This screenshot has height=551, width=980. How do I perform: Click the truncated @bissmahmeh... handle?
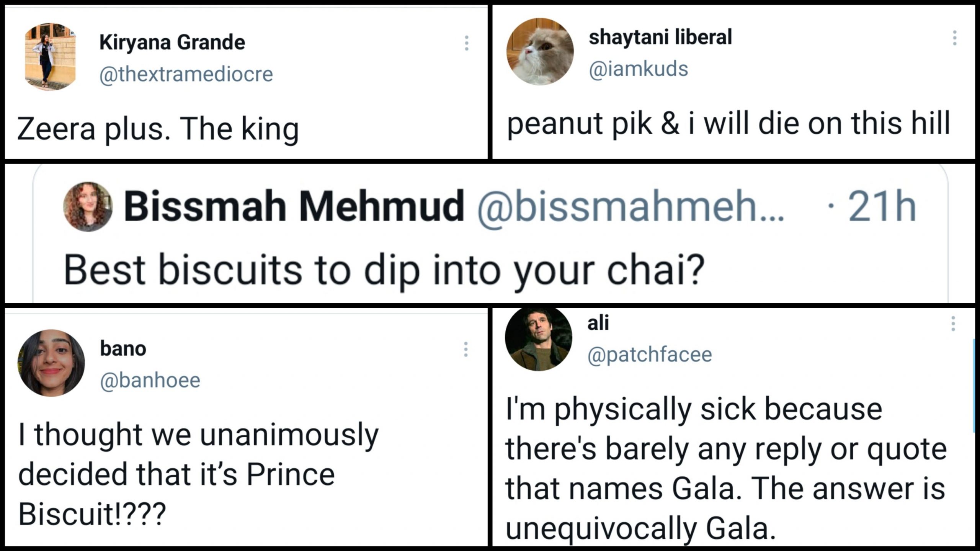(x=630, y=207)
